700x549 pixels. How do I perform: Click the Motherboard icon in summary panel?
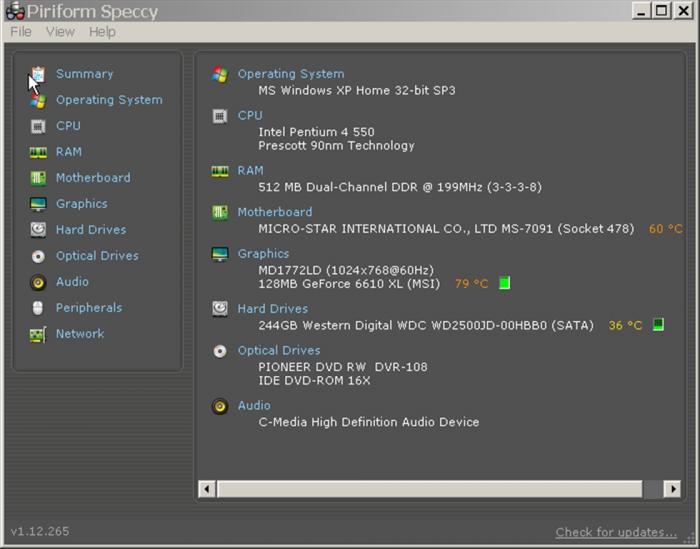tap(220, 212)
